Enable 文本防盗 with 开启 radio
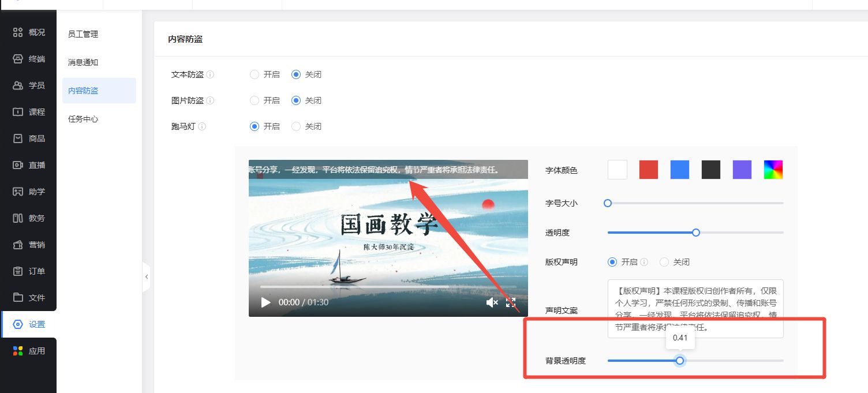This screenshot has width=868, height=393. 255,74
